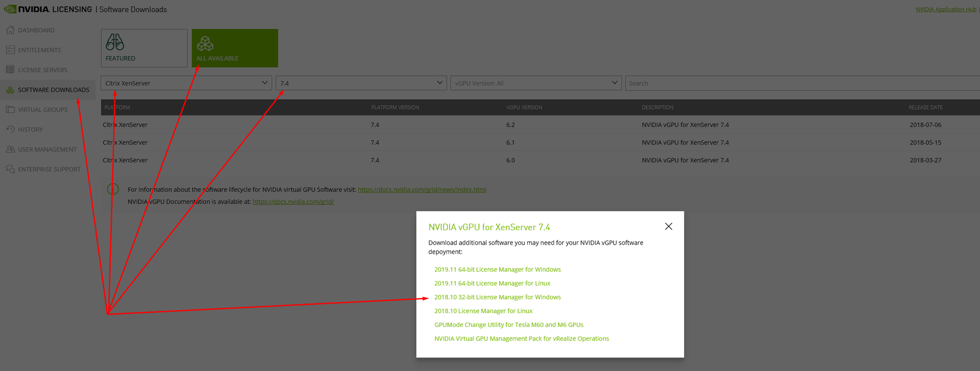This screenshot has width=980, height=371.
Task: Close the NVIDIA vGPU for XenServer dialog
Action: tap(668, 226)
